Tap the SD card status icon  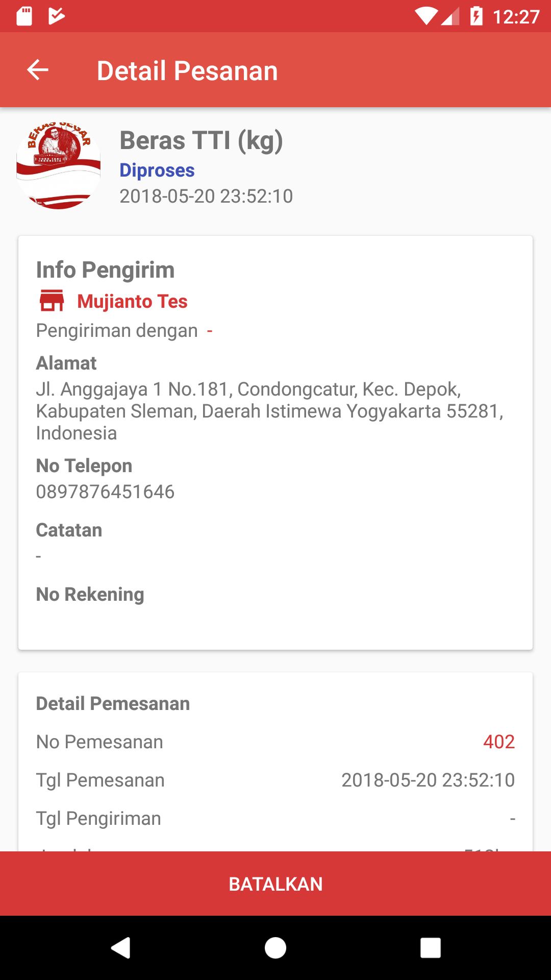(x=24, y=16)
